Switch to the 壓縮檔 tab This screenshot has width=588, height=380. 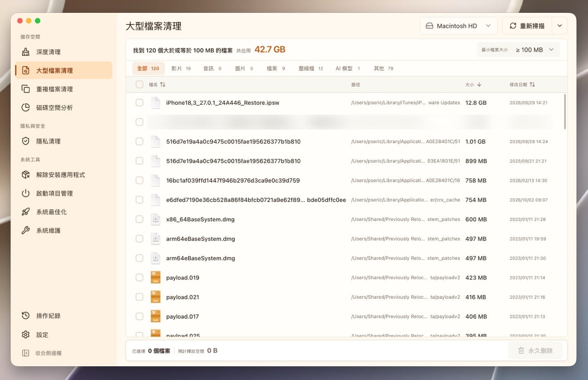point(311,68)
